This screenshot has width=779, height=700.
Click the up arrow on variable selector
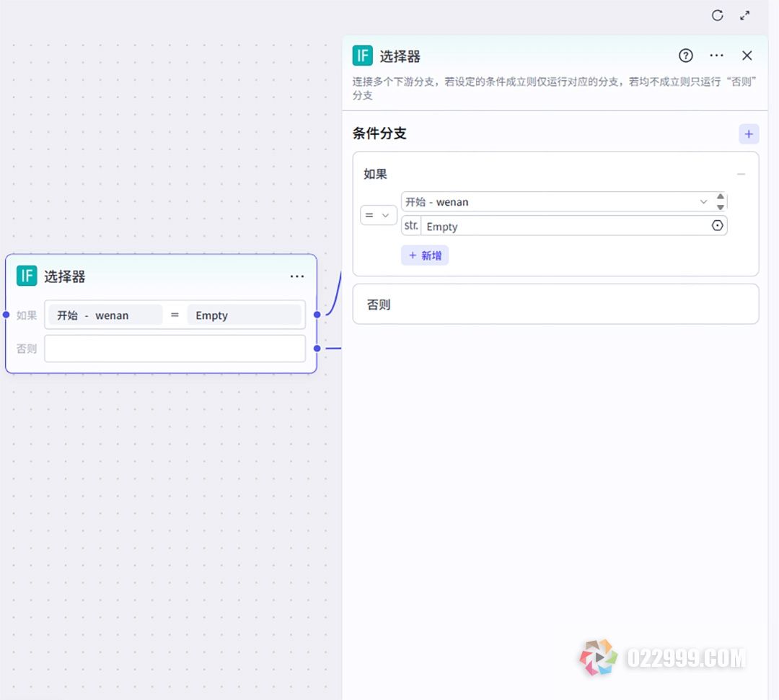721,196
